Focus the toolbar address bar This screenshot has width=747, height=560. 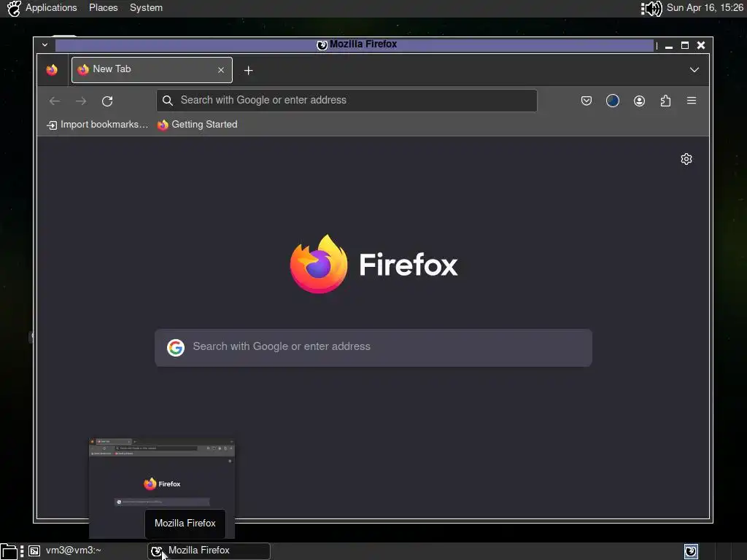pos(347,101)
